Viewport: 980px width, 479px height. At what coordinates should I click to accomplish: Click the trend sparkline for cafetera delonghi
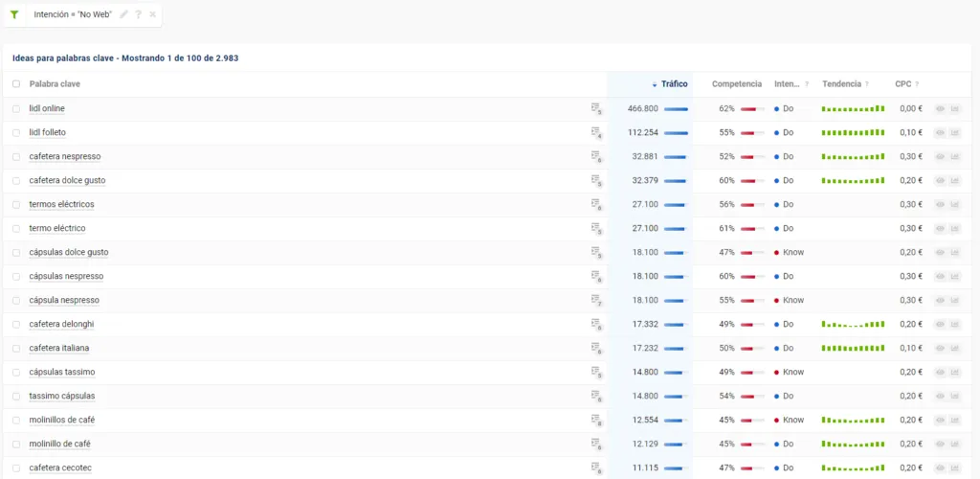(853, 324)
